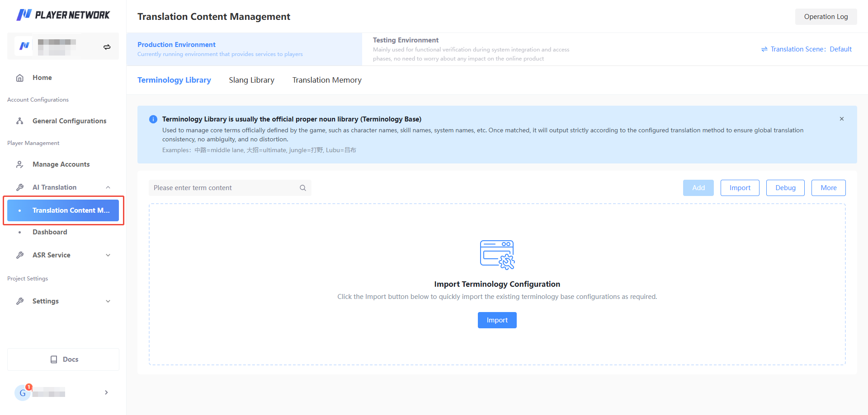The image size is (868, 415).
Task: Open the More dropdown button
Action: point(829,188)
